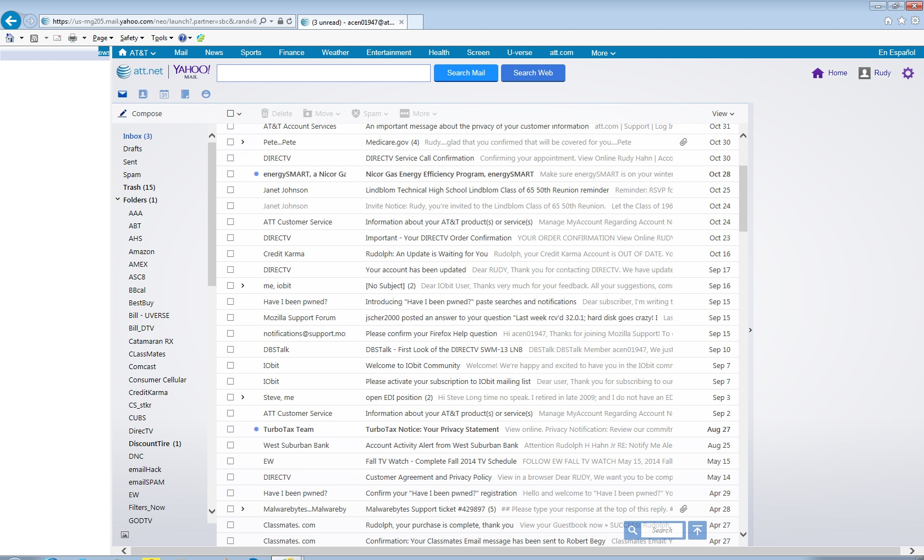924x560 pixels.
Task: Open the More menu in the blue nav bar
Action: [603, 53]
